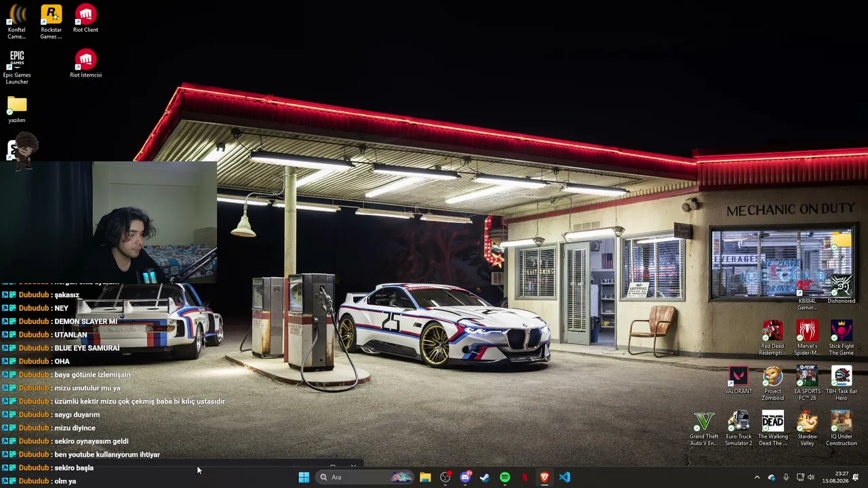Open the clock and calendar showing 23:27
Image resolution: width=868 pixels, height=488 pixels.
835,477
